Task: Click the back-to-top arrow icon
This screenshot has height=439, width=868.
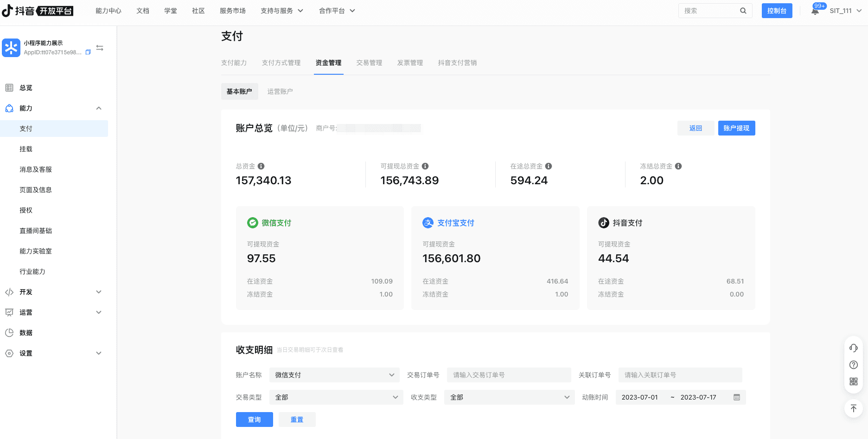Action: [x=853, y=408]
